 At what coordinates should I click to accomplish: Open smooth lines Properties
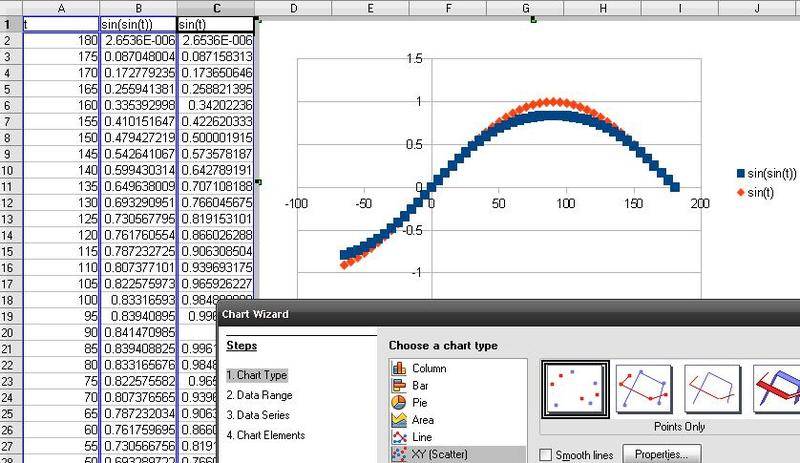click(x=657, y=454)
